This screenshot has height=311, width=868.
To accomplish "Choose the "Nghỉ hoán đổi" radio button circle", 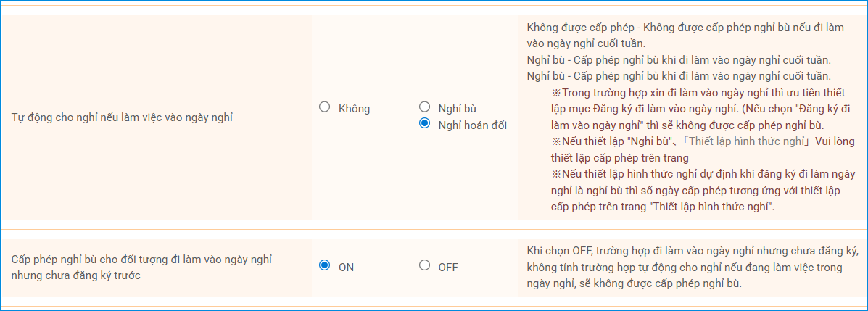I will tap(425, 124).
